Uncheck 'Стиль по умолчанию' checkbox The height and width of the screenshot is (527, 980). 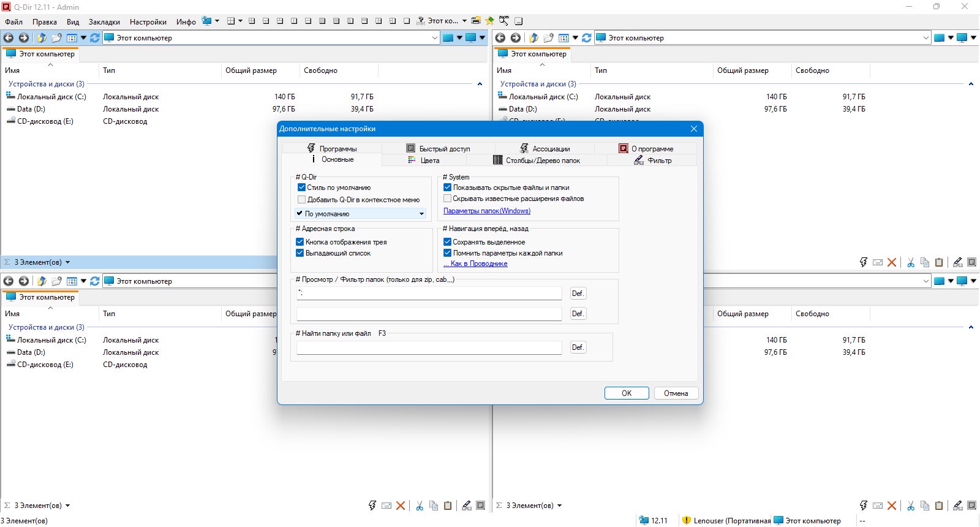coord(301,188)
